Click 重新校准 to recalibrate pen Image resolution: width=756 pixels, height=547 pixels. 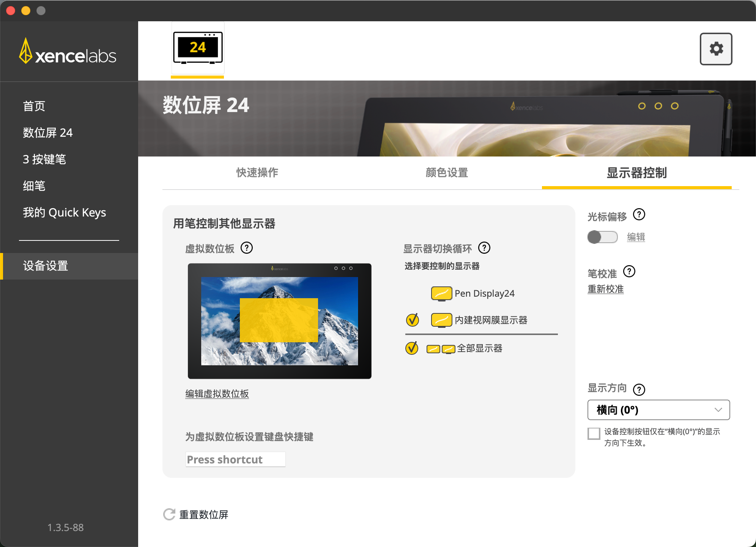click(605, 289)
